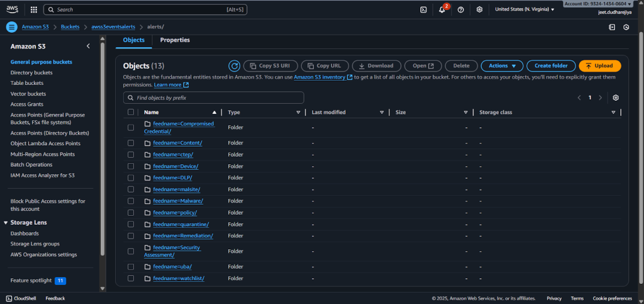Open table preferences gear icon

pos(615,98)
